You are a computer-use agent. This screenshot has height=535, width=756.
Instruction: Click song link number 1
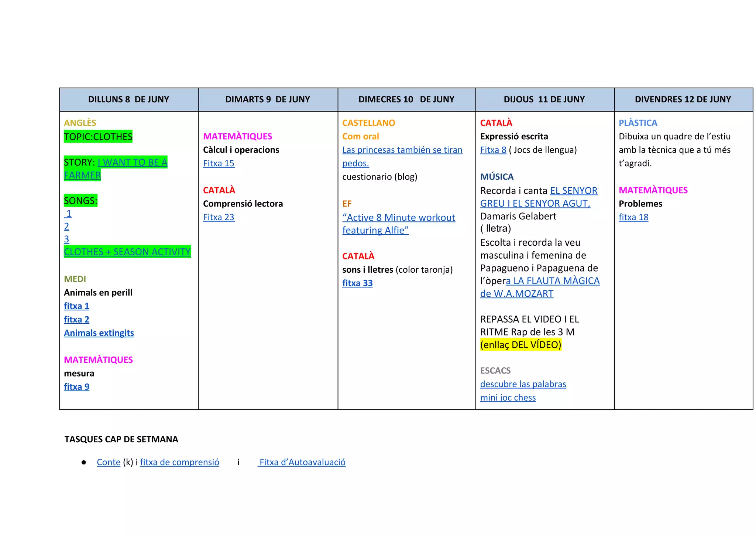69,214
